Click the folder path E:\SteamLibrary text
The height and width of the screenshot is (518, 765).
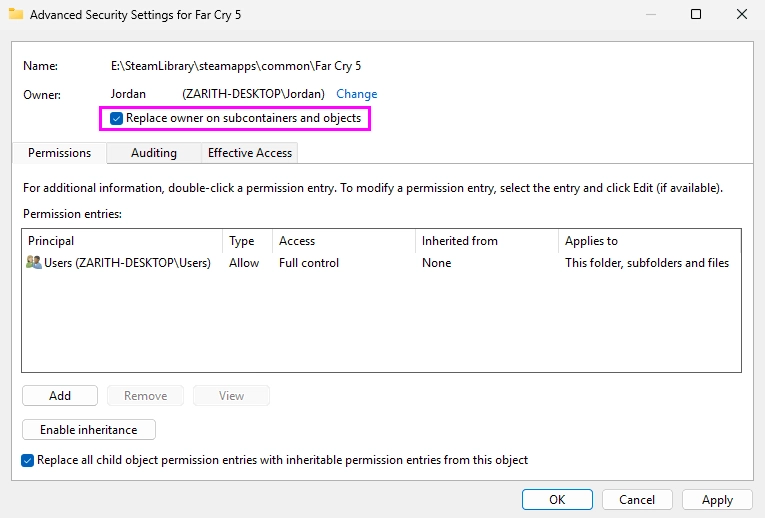pyautogui.click(x=236, y=66)
